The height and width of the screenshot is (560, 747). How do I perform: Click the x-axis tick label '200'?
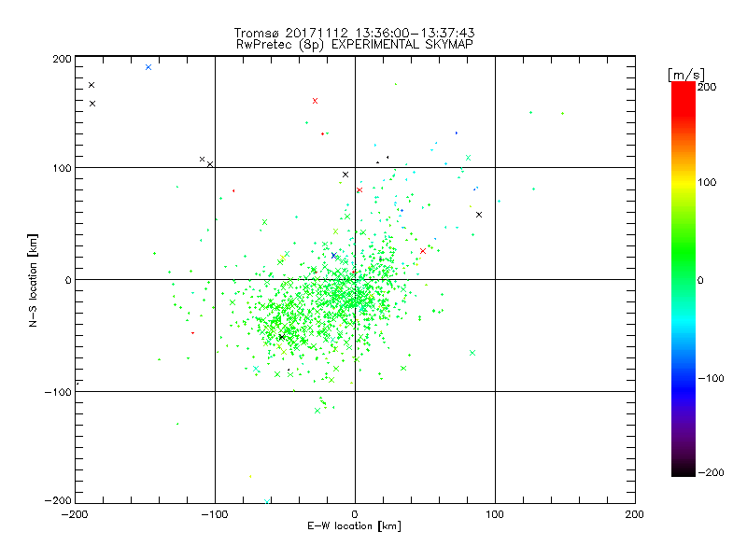click(635, 514)
